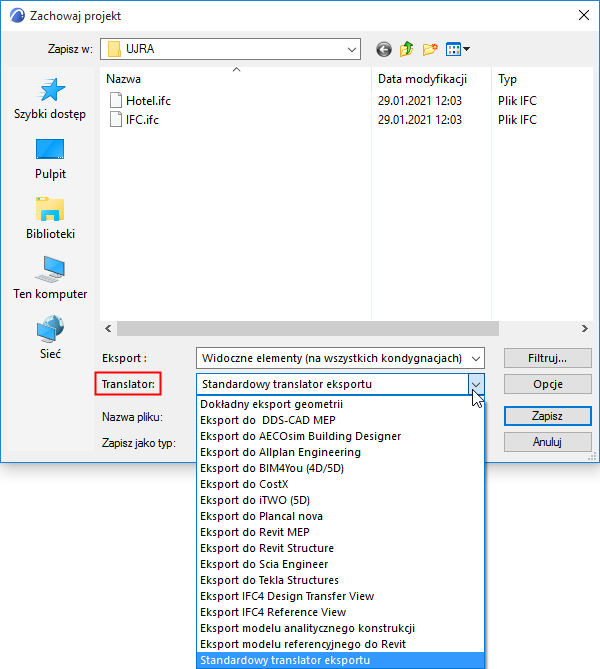Choose Eksport do Allplan Engineering
Image resolution: width=600 pixels, height=669 pixels.
pyautogui.click(x=340, y=452)
